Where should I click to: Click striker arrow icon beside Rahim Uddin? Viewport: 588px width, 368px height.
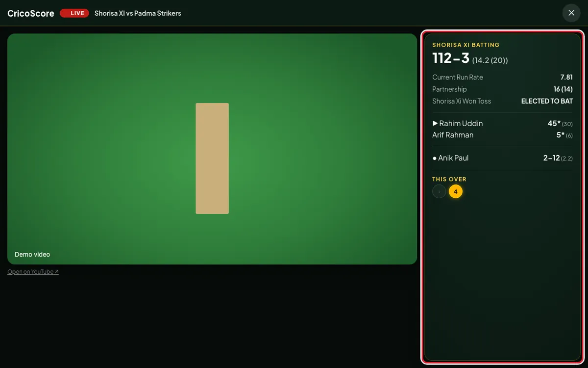point(435,123)
